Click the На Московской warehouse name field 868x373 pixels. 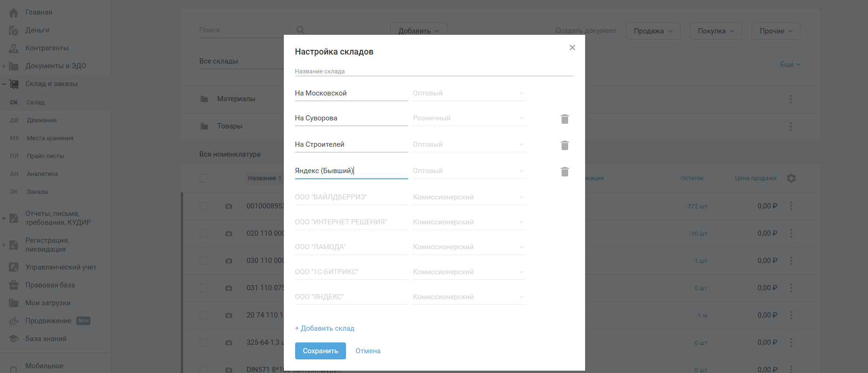point(351,93)
